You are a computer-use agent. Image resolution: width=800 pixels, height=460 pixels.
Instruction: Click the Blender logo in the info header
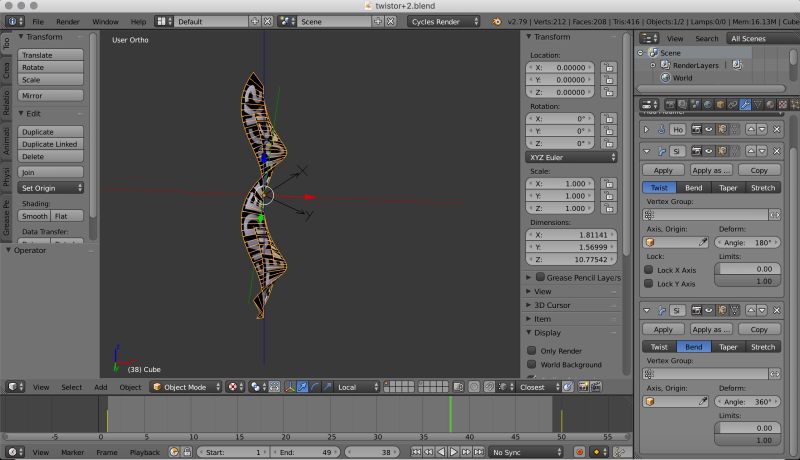pyautogui.click(x=496, y=21)
